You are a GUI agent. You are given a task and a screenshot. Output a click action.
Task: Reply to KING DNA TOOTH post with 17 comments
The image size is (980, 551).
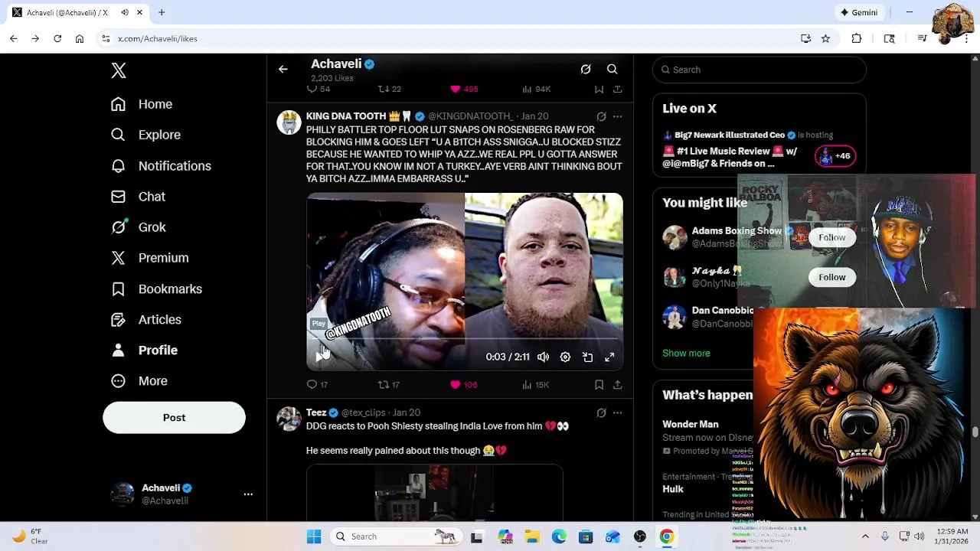[x=317, y=385]
